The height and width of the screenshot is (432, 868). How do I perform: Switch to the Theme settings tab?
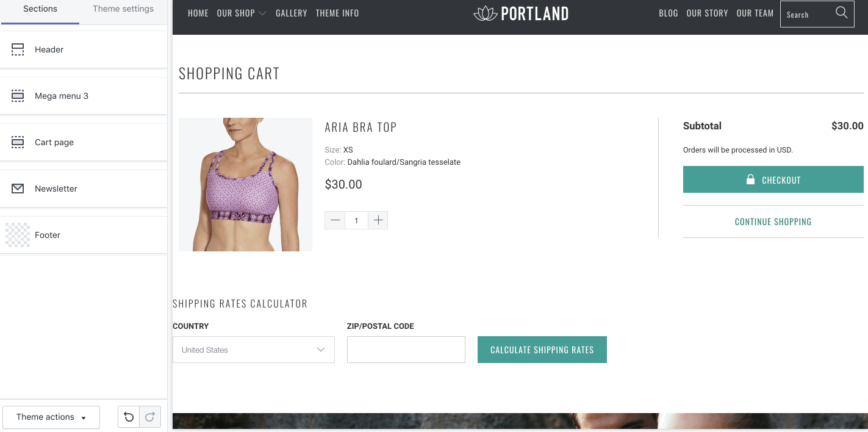click(x=123, y=9)
